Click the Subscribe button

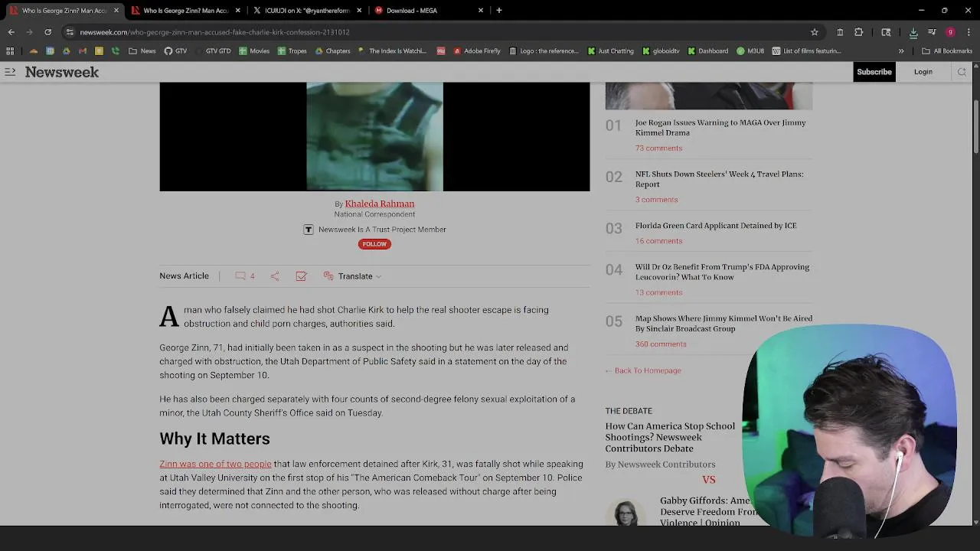(874, 72)
